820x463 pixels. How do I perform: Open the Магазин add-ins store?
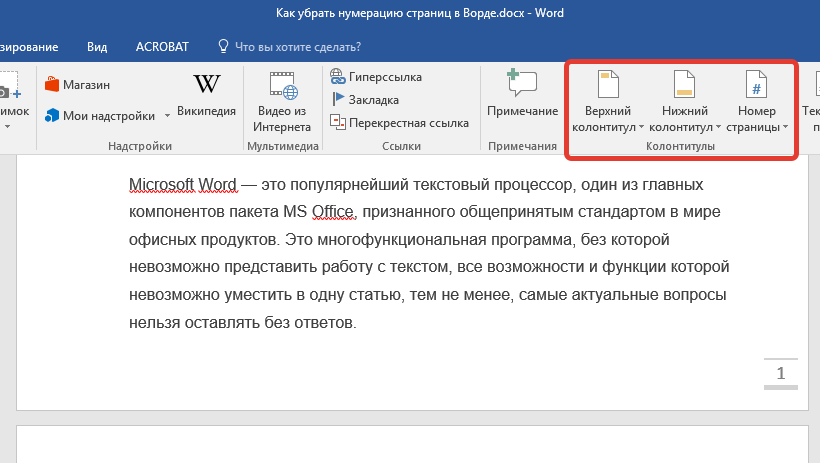(78, 85)
